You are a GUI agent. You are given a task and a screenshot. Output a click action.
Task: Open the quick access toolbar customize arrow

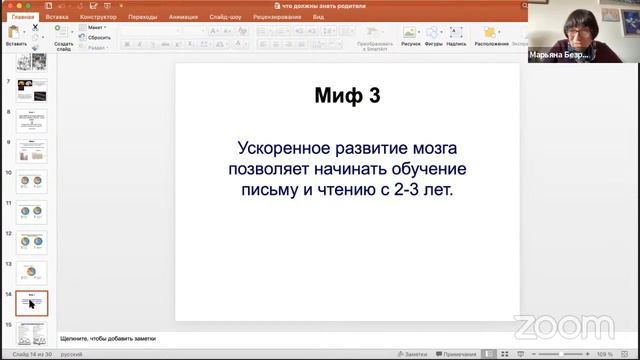coord(121,6)
